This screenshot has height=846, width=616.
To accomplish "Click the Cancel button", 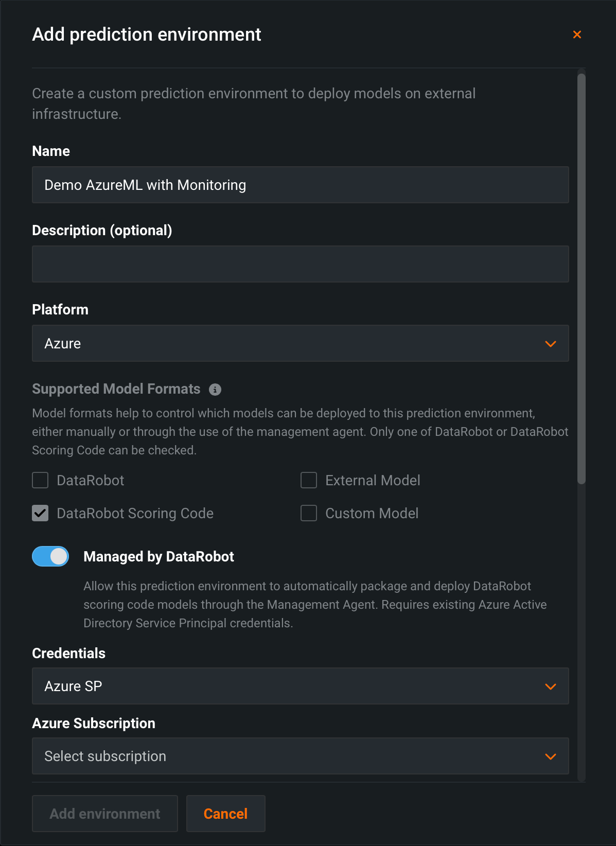I will click(x=225, y=814).
